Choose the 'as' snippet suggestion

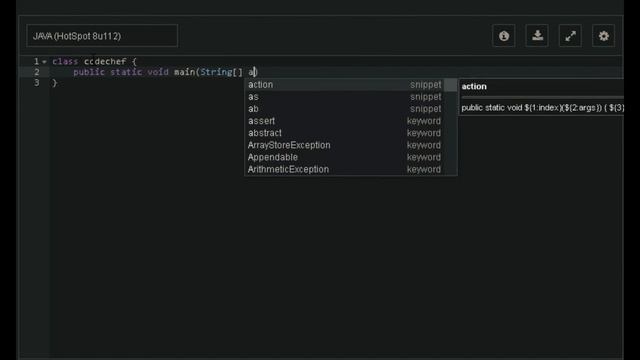[x=344, y=97]
